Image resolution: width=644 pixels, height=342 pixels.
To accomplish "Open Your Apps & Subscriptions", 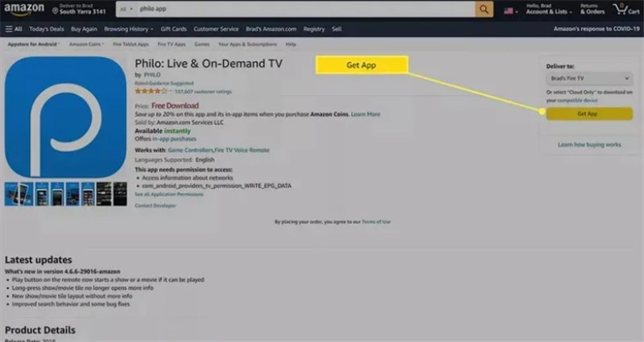I will [x=247, y=44].
